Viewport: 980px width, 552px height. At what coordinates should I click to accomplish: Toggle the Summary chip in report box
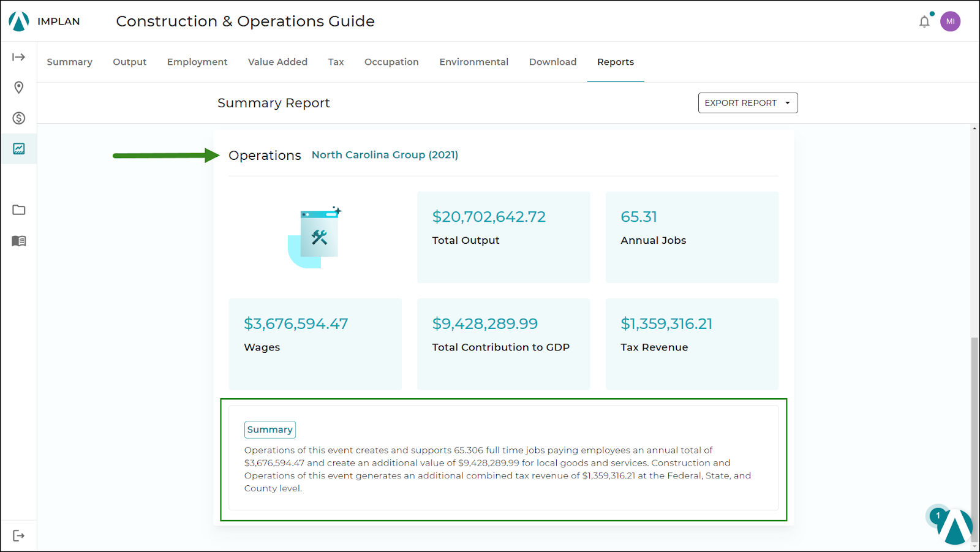[x=269, y=429]
